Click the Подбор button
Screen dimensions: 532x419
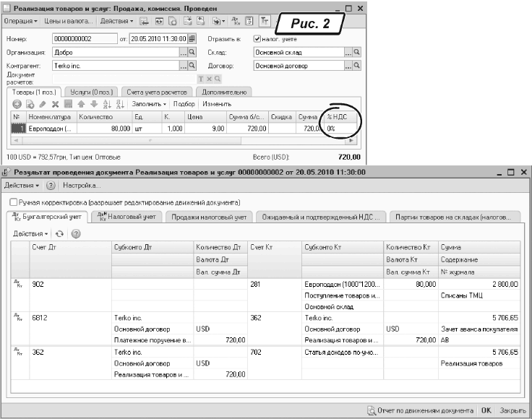(x=184, y=104)
